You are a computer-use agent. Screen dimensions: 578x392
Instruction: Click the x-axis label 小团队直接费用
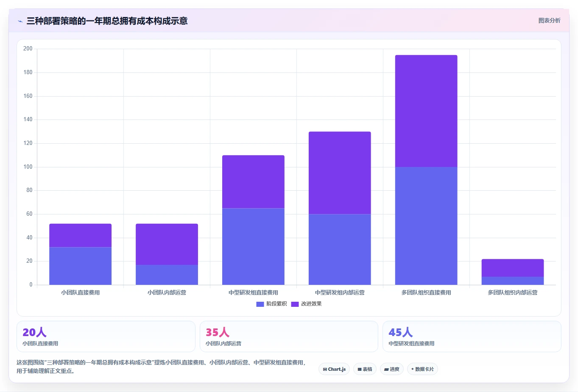point(80,292)
